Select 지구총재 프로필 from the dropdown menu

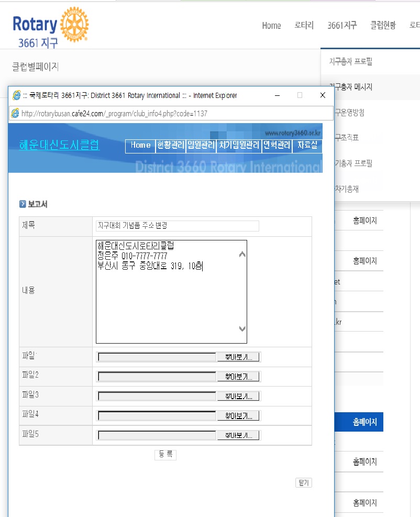click(x=350, y=62)
